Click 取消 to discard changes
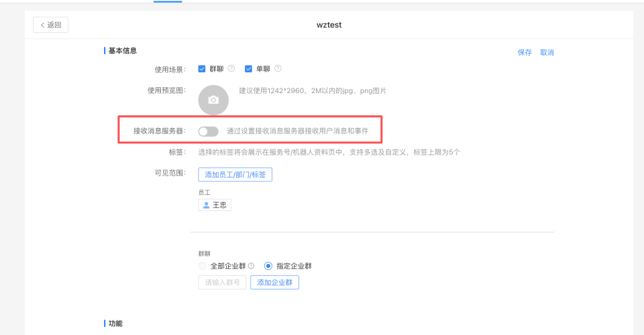Image resolution: width=644 pixels, height=335 pixels. pos(547,52)
